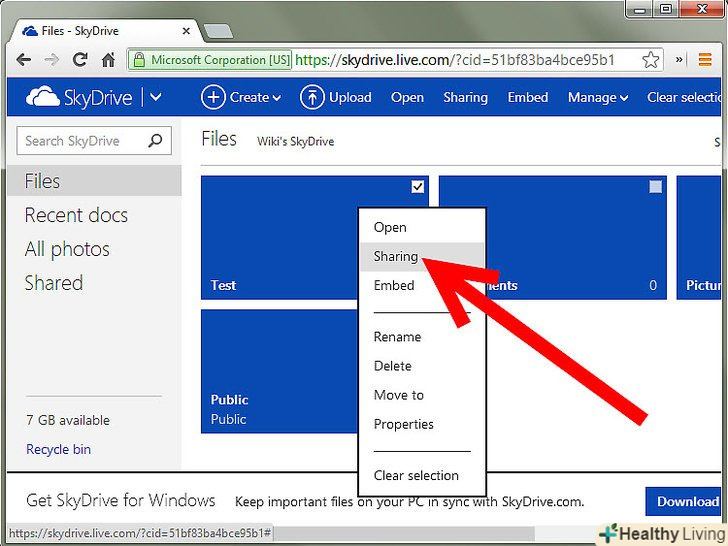The image size is (728, 546).
Task: Choose Clear selection in context menu
Action: [x=422, y=475]
